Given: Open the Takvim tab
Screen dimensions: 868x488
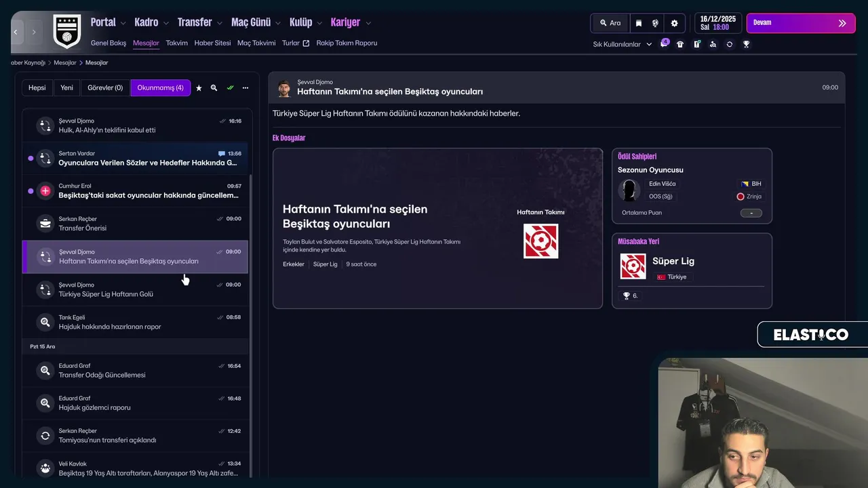Looking at the screenshot, I should pos(176,43).
